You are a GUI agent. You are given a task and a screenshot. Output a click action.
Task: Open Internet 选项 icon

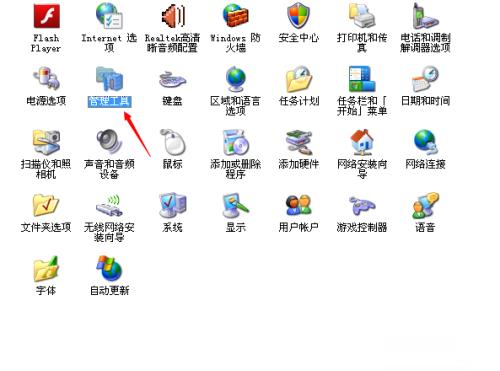click(x=109, y=15)
